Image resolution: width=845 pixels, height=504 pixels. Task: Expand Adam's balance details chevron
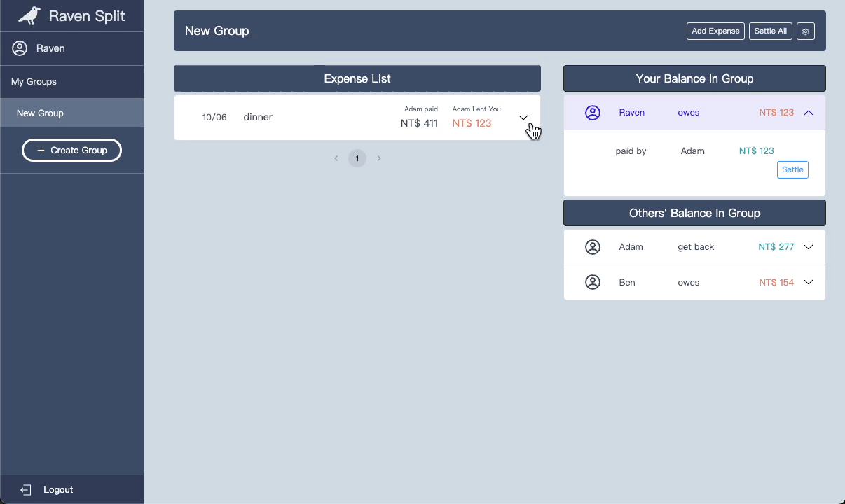point(809,247)
